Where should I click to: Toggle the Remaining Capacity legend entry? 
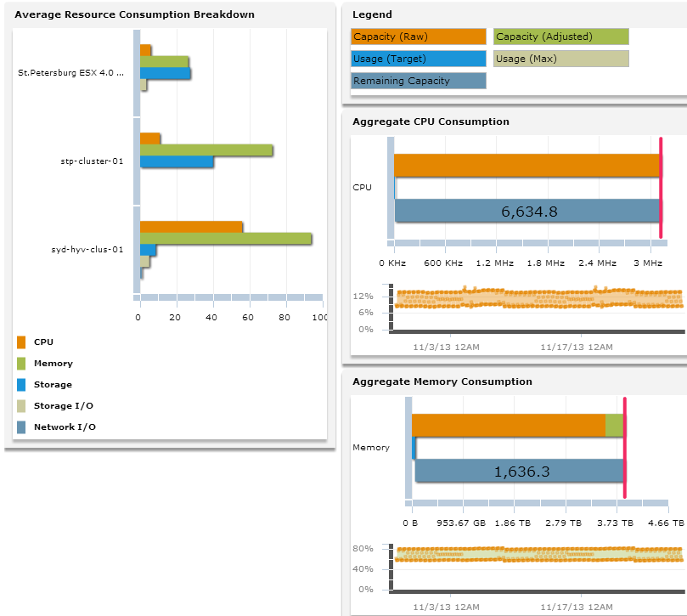coord(419,81)
